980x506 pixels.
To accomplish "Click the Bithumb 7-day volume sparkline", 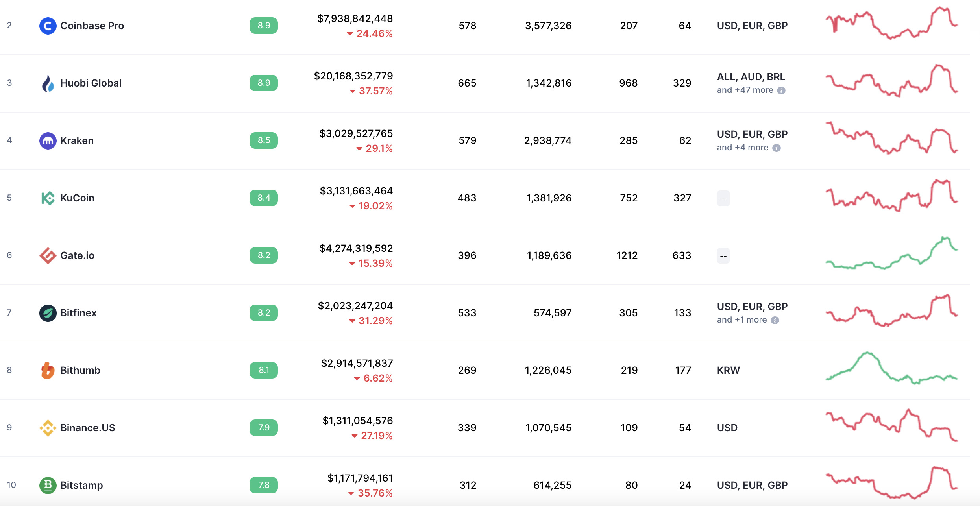I will (891, 368).
